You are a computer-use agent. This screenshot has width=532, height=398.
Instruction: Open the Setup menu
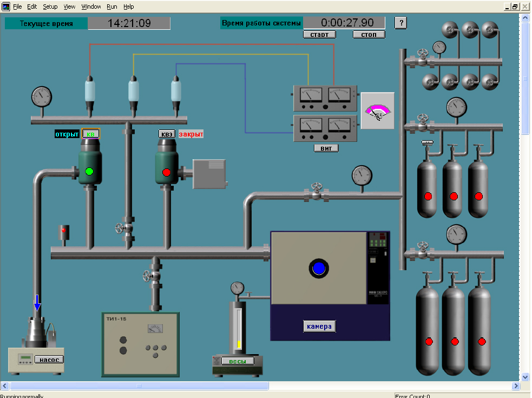coord(50,6)
